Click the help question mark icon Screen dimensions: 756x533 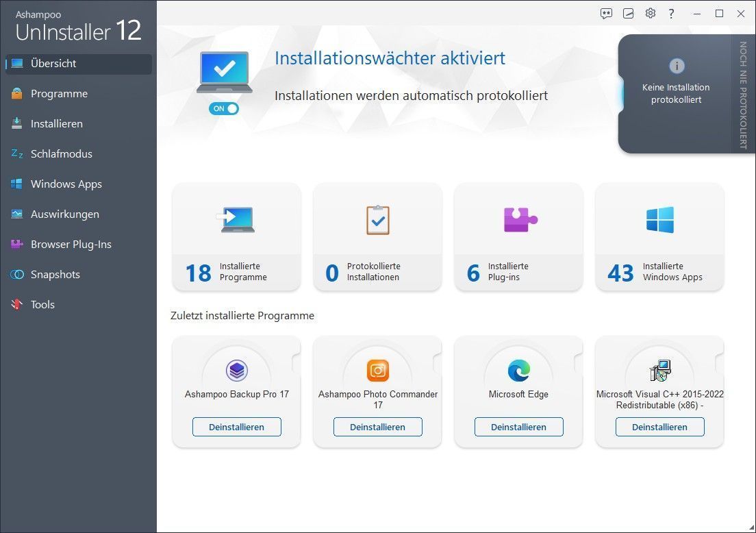(x=672, y=14)
